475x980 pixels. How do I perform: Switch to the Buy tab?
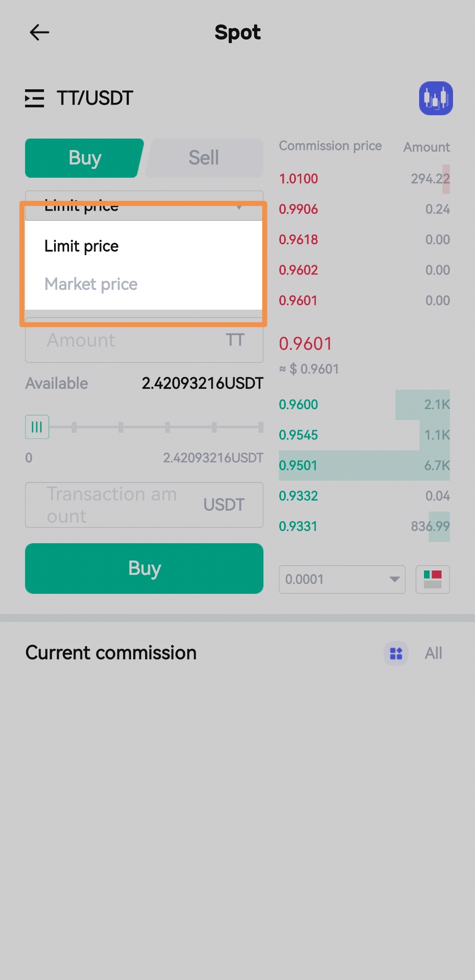84,158
